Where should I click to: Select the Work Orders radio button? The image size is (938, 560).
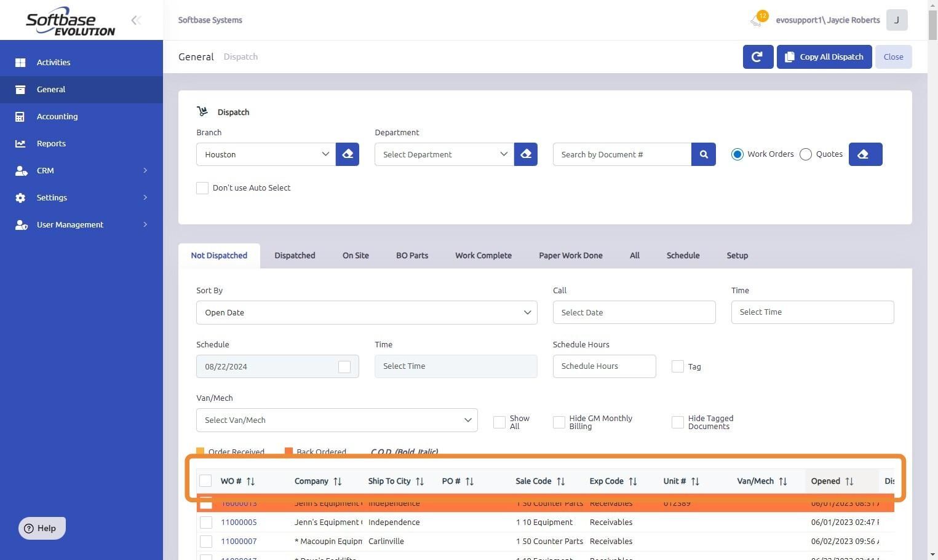(737, 154)
